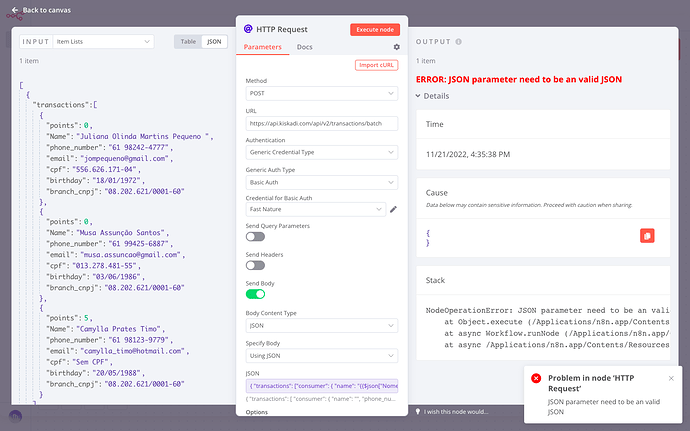Image resolution: width=690 pixels, height=431 pixels.
Task: Click cpf value 013.278.481-55
Action: 105,266
